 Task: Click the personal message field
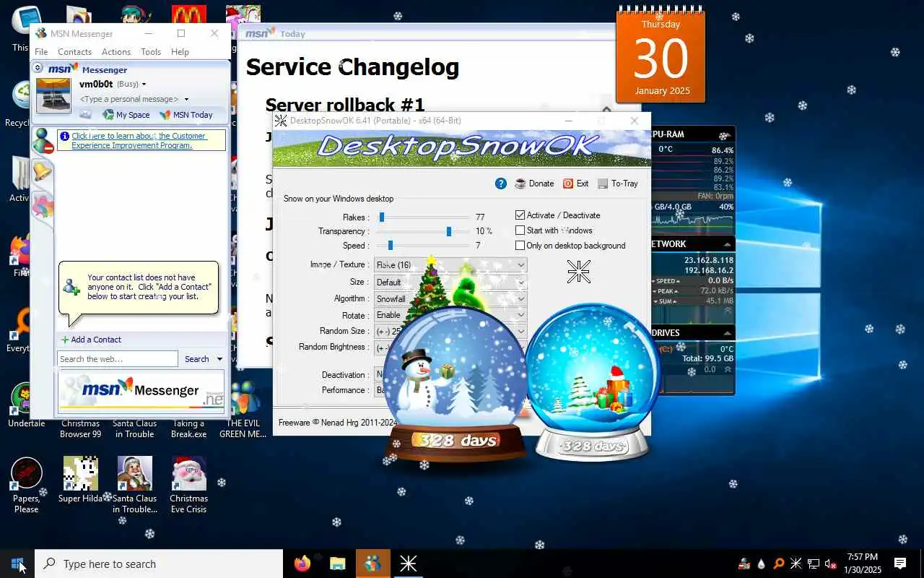[x=129, y=99]
